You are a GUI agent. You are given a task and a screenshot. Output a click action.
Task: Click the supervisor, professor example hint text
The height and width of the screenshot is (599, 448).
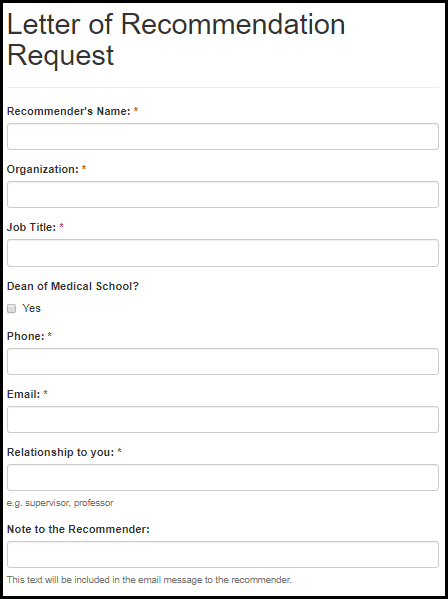click(60, 503)
